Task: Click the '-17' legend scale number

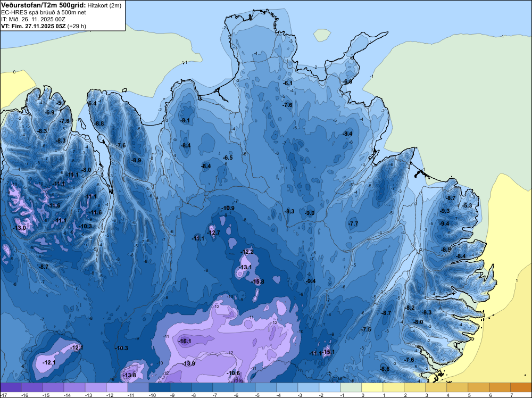Action: 3,395
